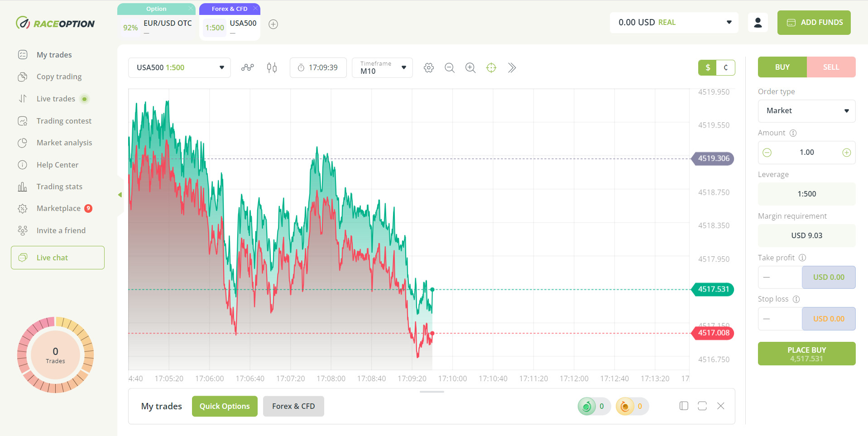
Task: Open Live trades page
Action: [53, 99]
